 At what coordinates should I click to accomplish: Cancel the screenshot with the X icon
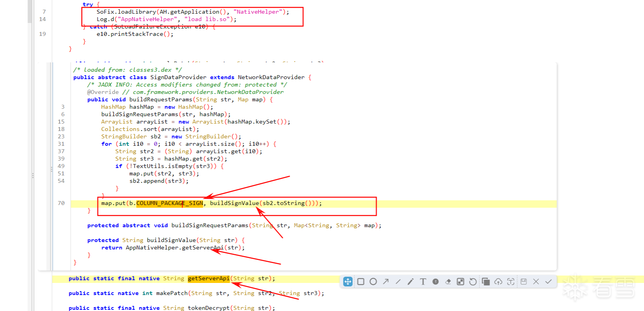point(536,281)
